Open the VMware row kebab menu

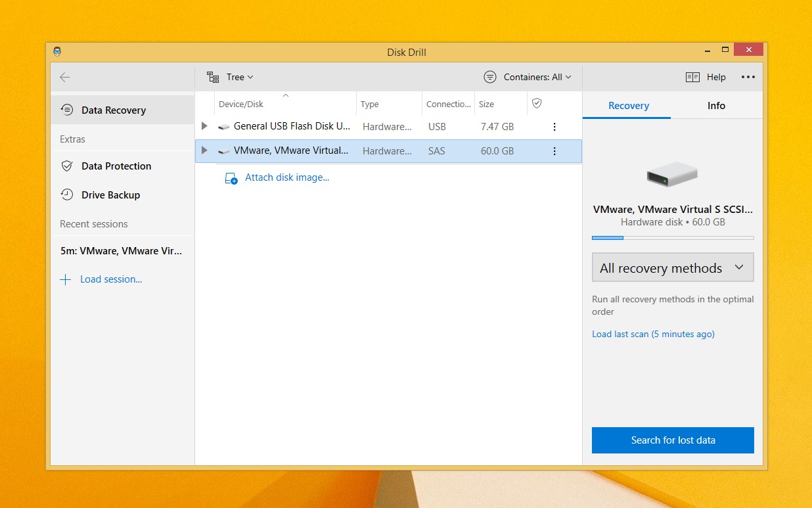(x=554, y=151)
